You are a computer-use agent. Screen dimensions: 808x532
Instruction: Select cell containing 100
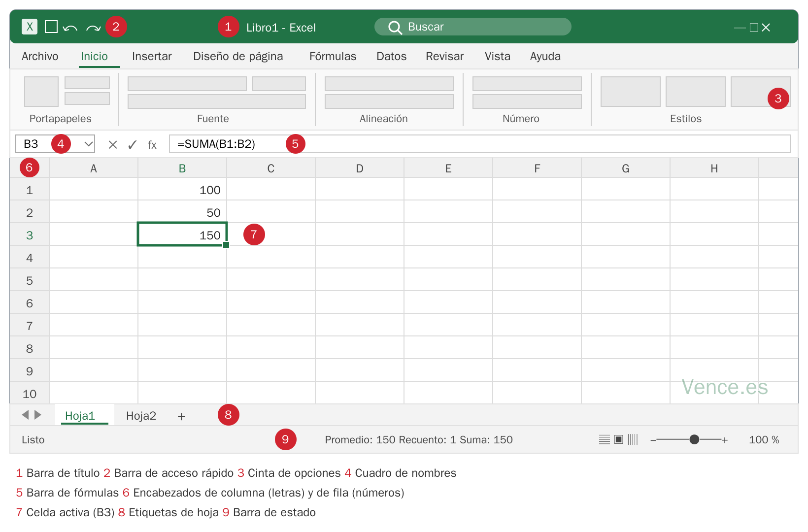tap(182, 190)
